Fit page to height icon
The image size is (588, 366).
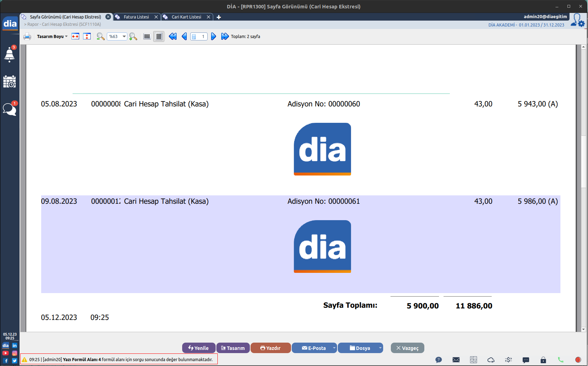(87, 37)
